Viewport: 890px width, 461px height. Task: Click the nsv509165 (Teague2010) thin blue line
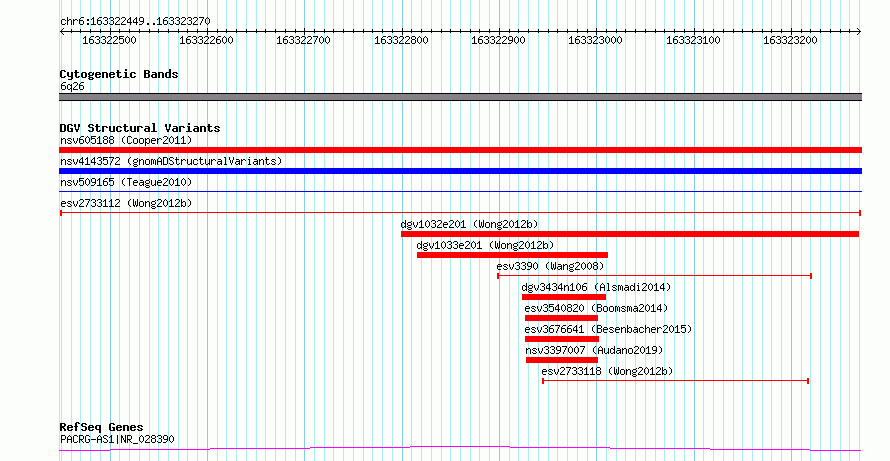coord(460,192)
